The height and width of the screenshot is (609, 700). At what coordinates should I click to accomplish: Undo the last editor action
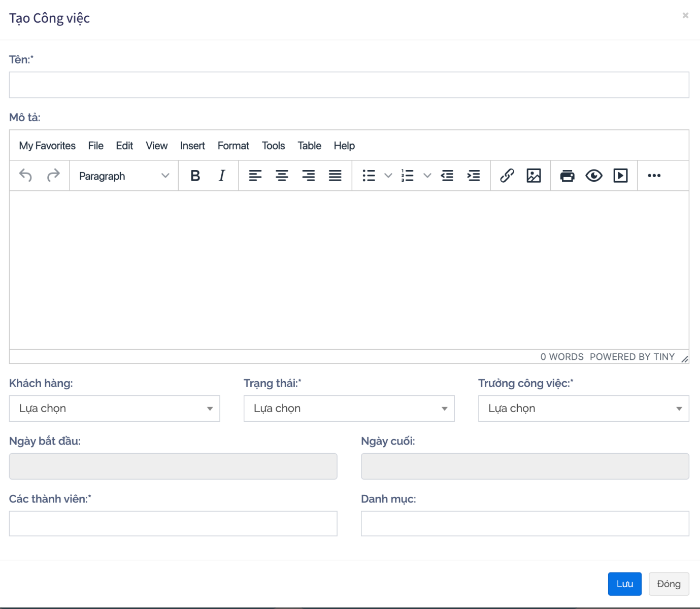25,176
